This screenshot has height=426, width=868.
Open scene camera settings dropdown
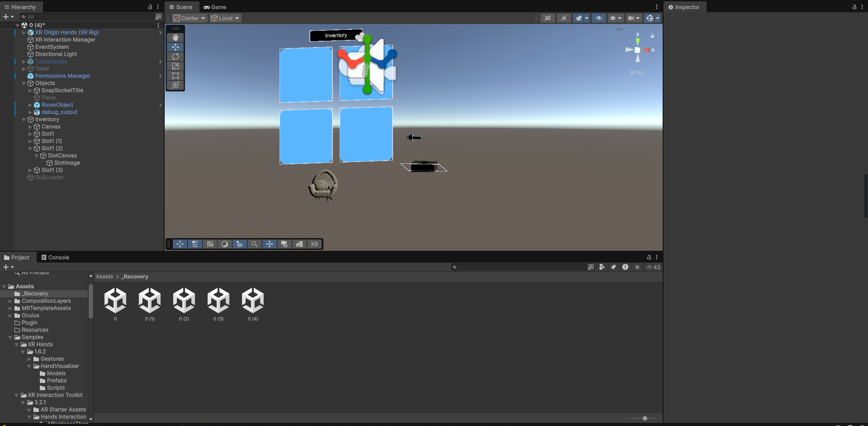pyautogui.click(x=634, y=18)
